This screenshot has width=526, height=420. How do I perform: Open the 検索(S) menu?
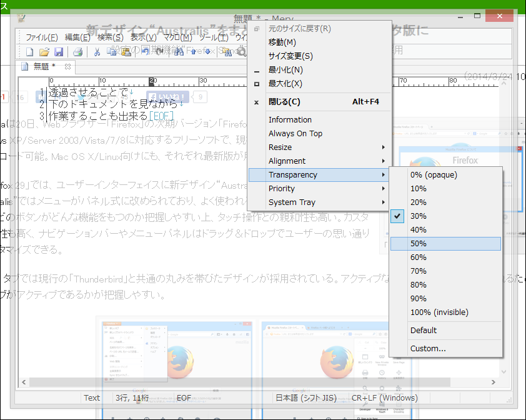(x=111, y=37)
